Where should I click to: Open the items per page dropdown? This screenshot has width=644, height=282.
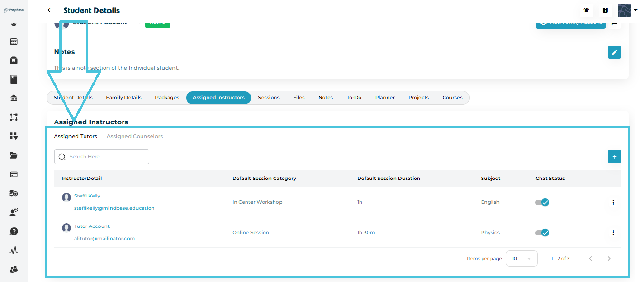click(x=521, y=259)
